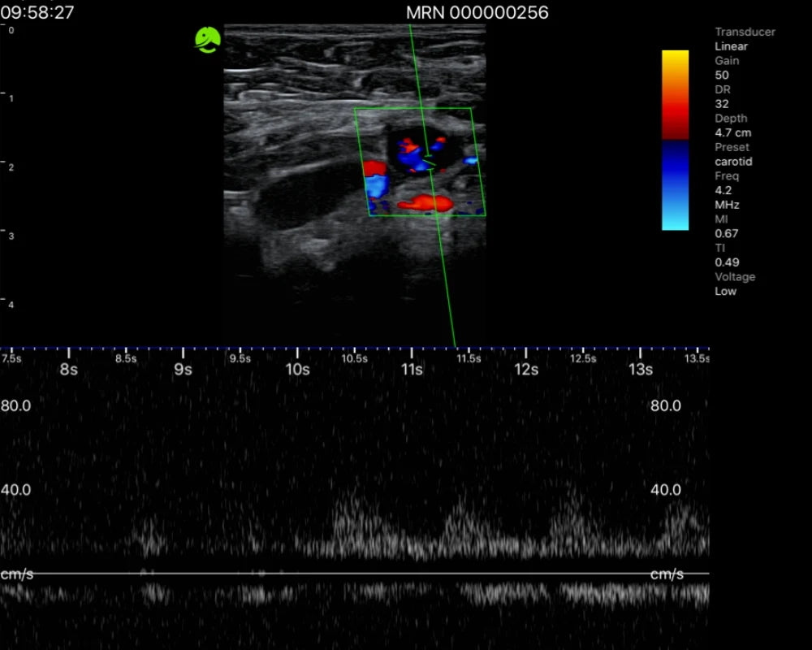The image size is (812, 650).
Task: Click the MI value 0.67
Action: coord(726,234)
